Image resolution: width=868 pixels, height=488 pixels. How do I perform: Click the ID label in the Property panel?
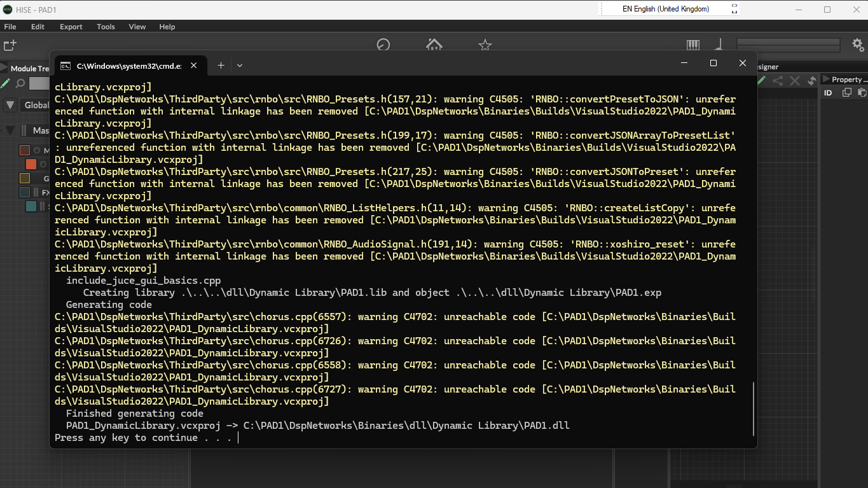828,93
